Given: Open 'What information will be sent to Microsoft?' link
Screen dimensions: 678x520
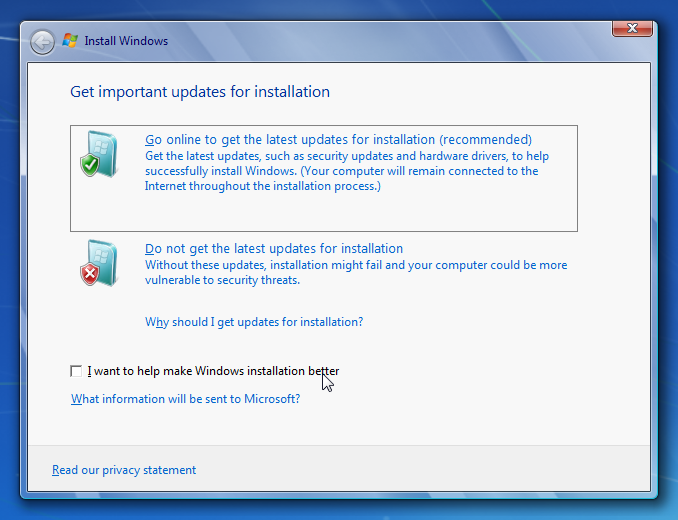Looking at the screenshot, I should tap(185, 399).
